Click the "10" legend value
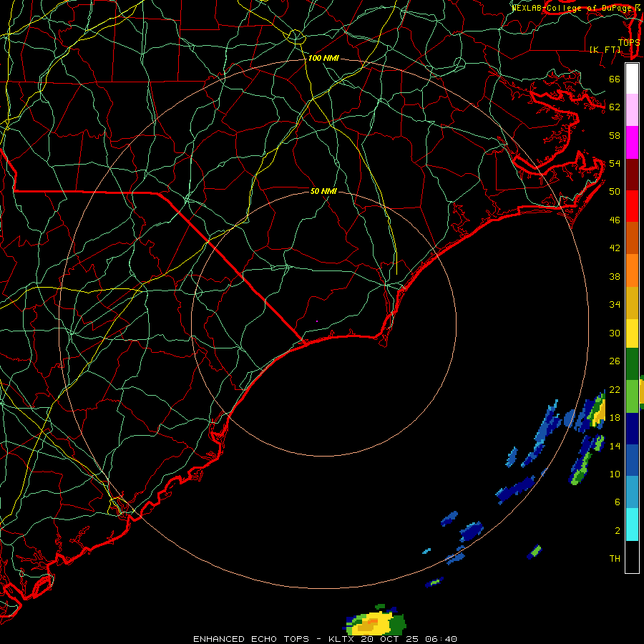Viewport: 644px width, 644px height. (615, 474)
